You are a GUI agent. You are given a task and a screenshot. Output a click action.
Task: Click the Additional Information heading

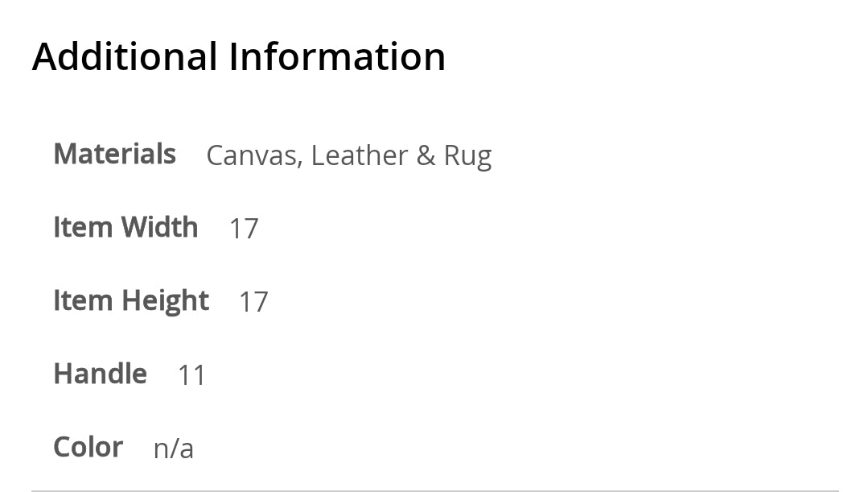coord(238,57)
